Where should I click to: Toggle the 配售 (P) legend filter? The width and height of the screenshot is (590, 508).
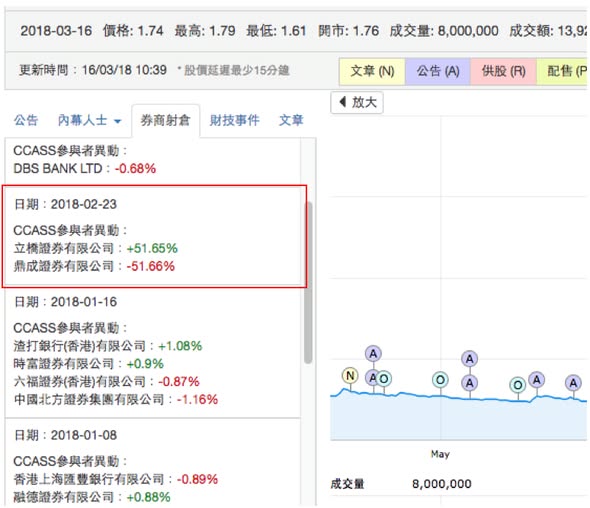click(563, 71)
